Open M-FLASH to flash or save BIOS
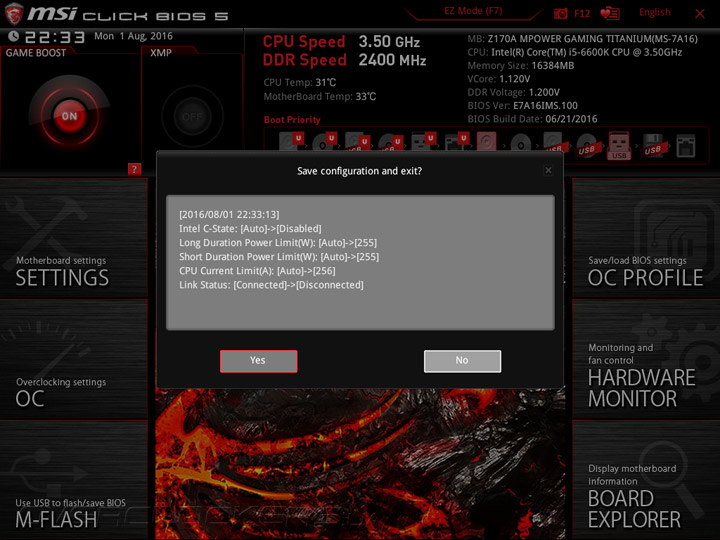Image resolution: width=720 pixels, height=540 pixels. tap(73, 480)
